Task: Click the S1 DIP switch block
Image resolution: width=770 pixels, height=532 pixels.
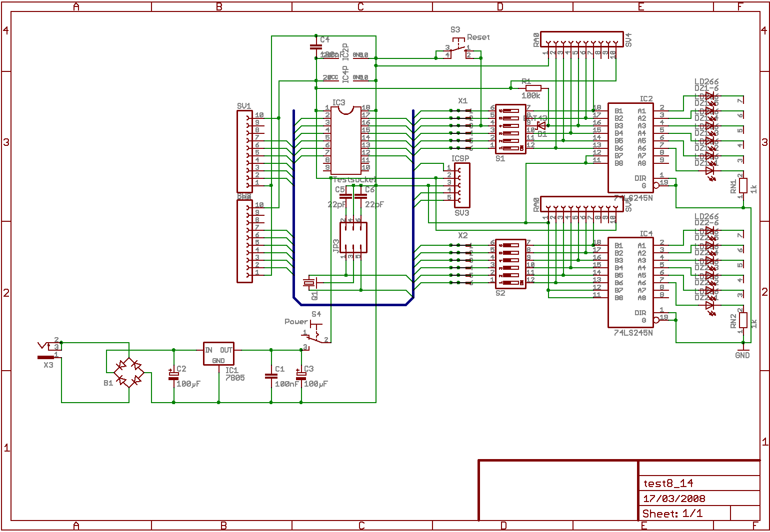Action: click(x=510, y=129)
